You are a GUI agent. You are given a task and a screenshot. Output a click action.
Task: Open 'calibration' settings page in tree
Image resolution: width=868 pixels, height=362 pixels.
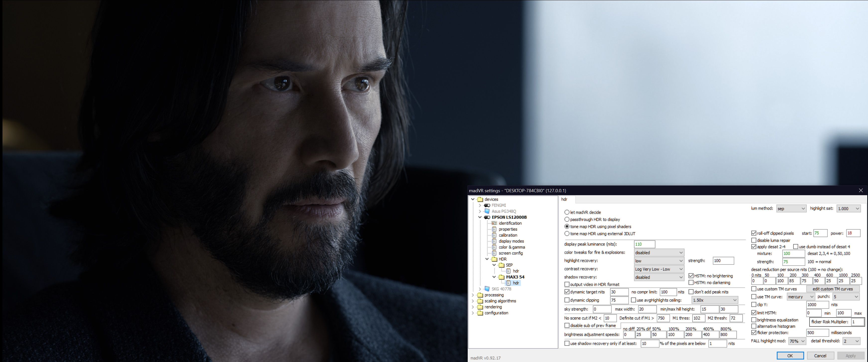pos(508,235)
